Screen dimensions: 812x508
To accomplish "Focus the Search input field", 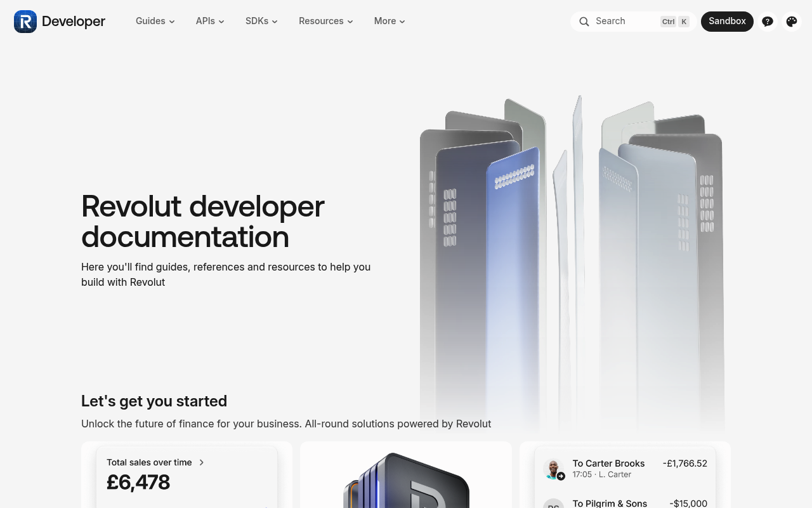I will coord(633,22).
